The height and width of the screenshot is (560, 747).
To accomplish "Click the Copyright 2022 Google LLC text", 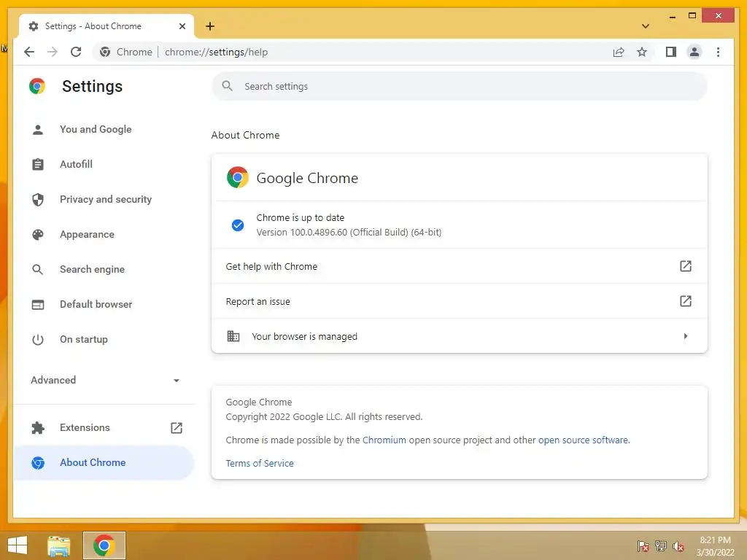I will coord(324,416).
